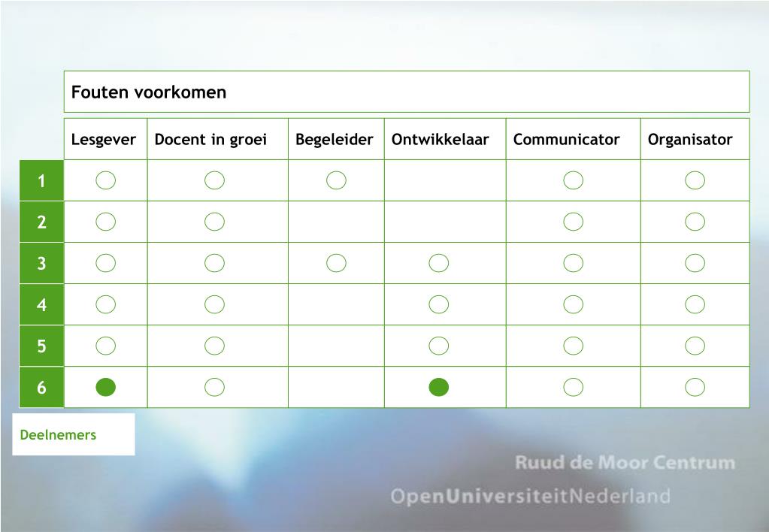Screen dimensions: 769x532
Task: Select Docent in groei radio in row 5
Action: tap(214, 346)
